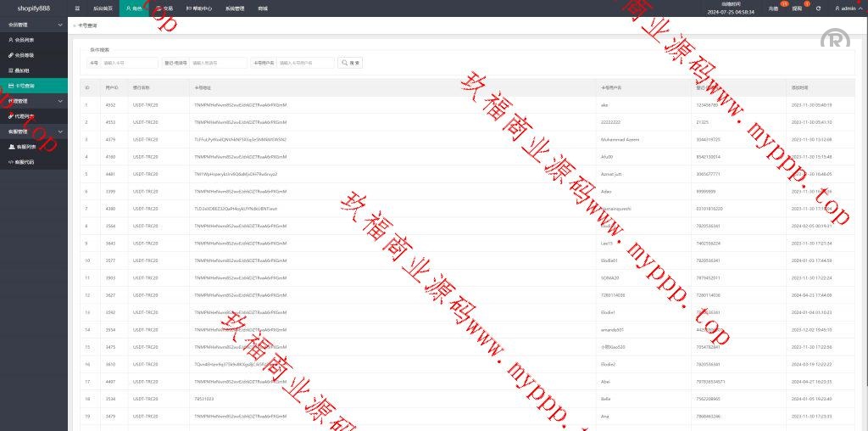The height and width of the screenshot is (431, 868).
Task: Switch to the 帮助中心 top menu
Action: [200, 8]
